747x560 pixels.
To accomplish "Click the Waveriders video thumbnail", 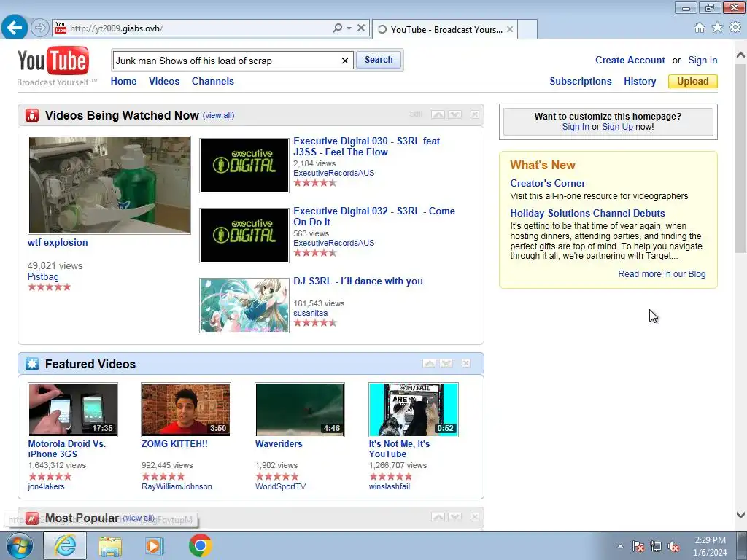I will click(x=300, y=410).
